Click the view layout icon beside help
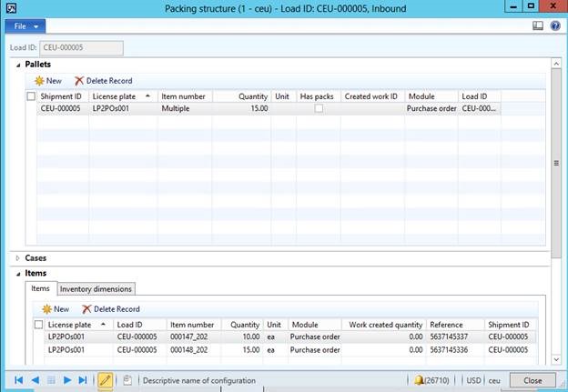 [x=540, y=25]
